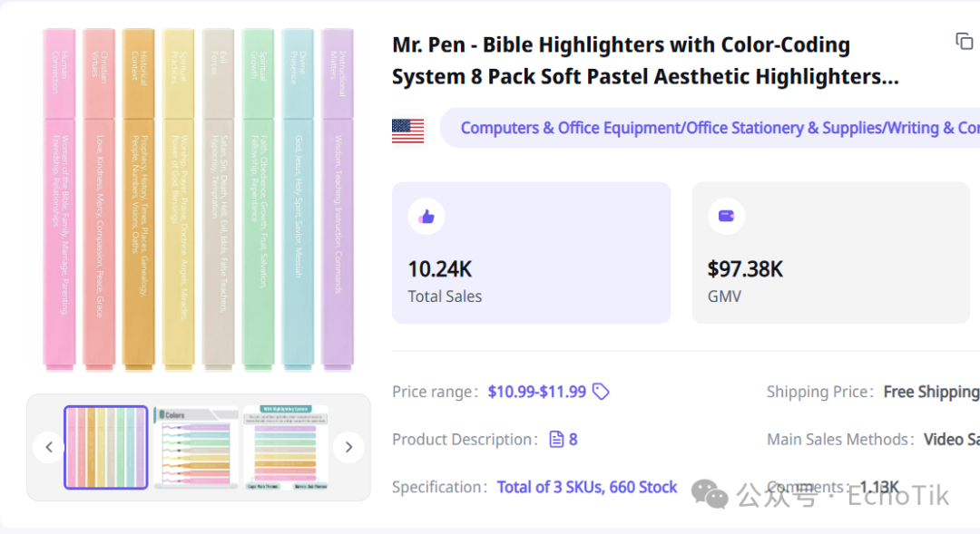Open the product description document icon
Screen dimensions: 980x534
pyautogui.click(x=555, y=439)
